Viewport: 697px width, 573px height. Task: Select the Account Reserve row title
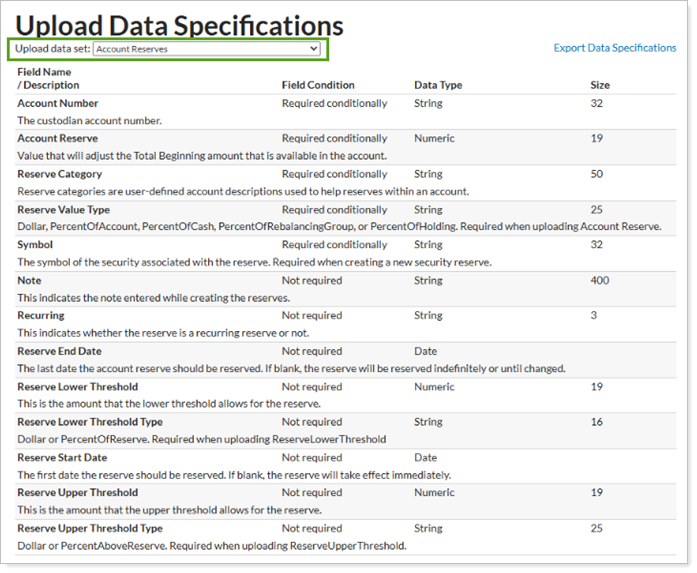(58, 139)
